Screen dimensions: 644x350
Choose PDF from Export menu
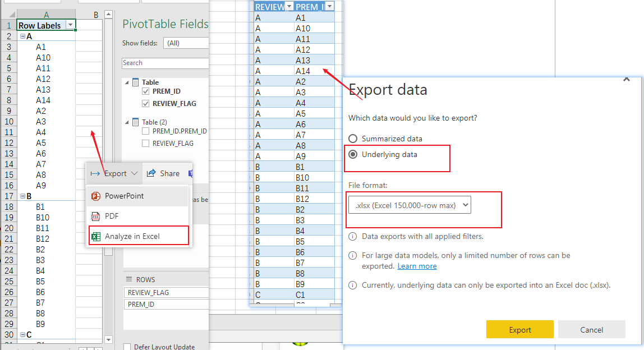137,216
